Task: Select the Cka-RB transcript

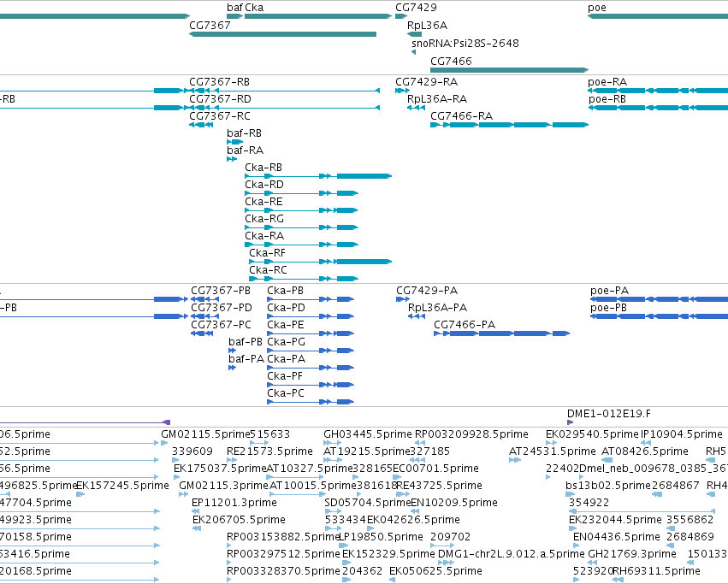Action: tap(318, 176)
